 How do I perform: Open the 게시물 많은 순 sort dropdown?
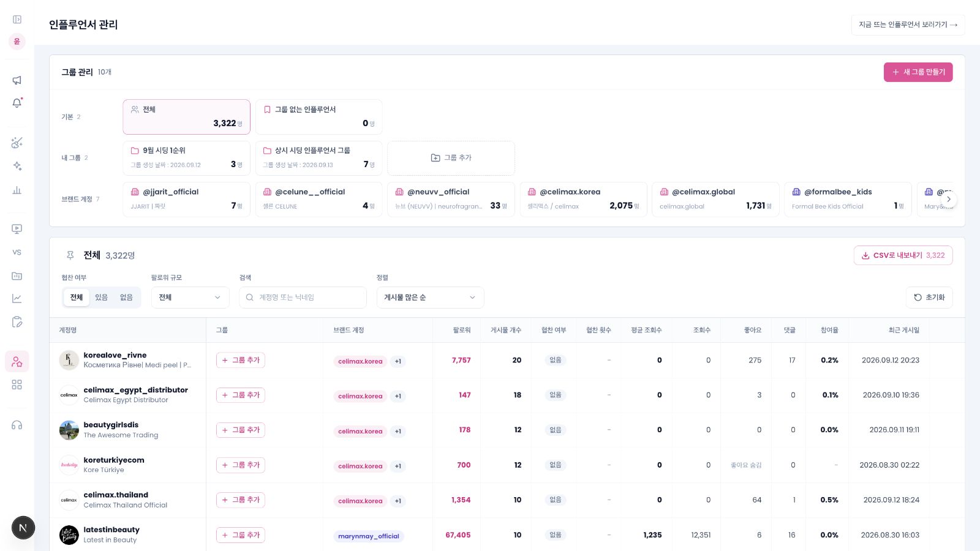430,298
